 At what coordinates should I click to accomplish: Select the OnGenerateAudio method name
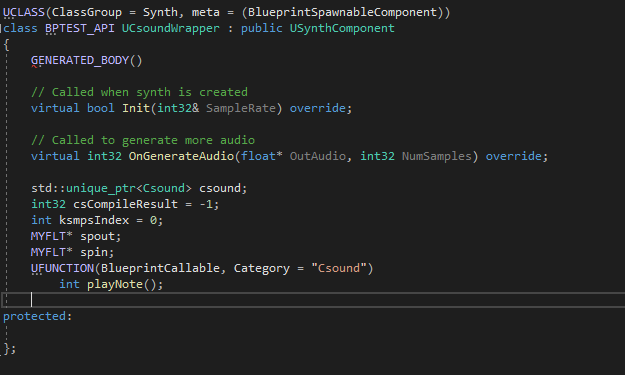[181, 156]
